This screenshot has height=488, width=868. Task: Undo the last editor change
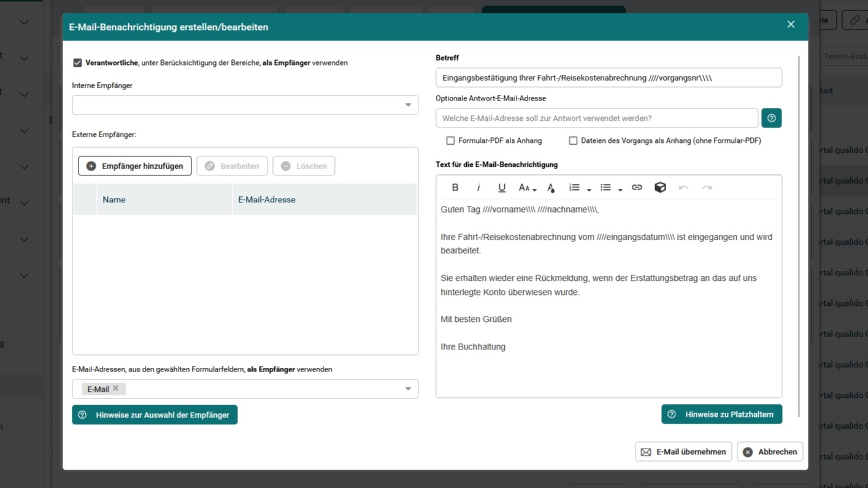pyautogui.click(x=683, y=188)
